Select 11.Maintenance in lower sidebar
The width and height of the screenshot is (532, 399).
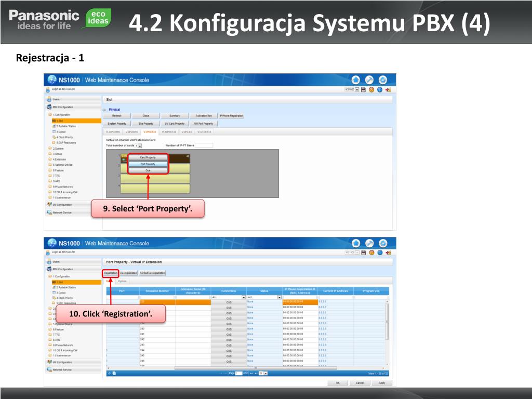tap(61, 355)
